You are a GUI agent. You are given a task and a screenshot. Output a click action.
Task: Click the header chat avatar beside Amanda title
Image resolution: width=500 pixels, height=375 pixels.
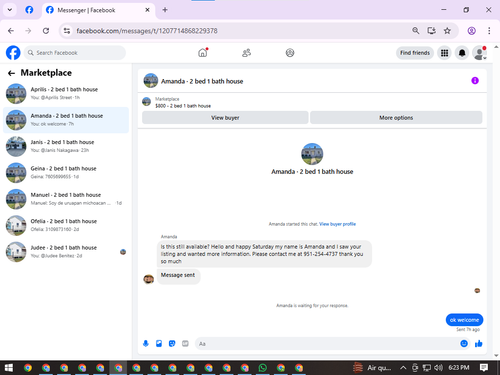click(x=151, y=81)
